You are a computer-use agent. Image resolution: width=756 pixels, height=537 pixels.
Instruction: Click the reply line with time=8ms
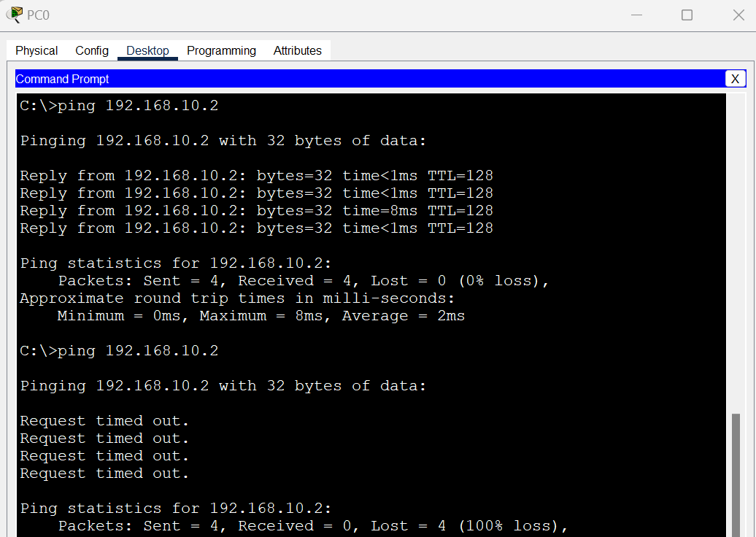point(257,211)
